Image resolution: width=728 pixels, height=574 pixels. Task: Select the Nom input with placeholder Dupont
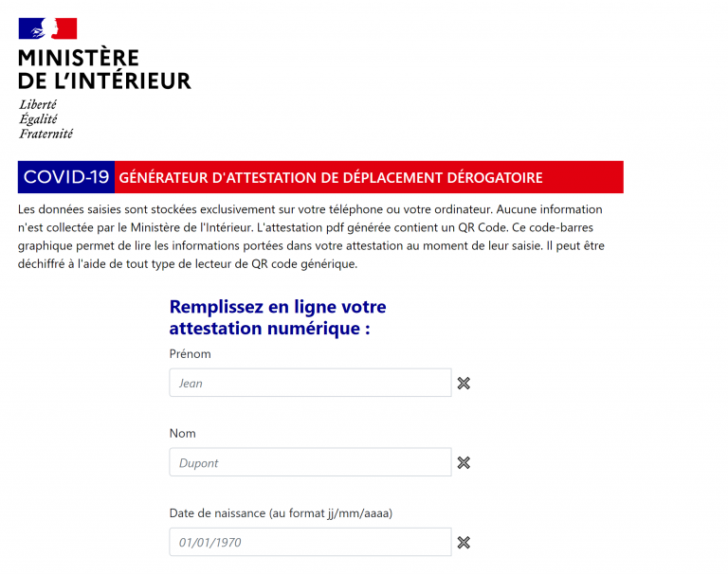(x=310, y=462)
